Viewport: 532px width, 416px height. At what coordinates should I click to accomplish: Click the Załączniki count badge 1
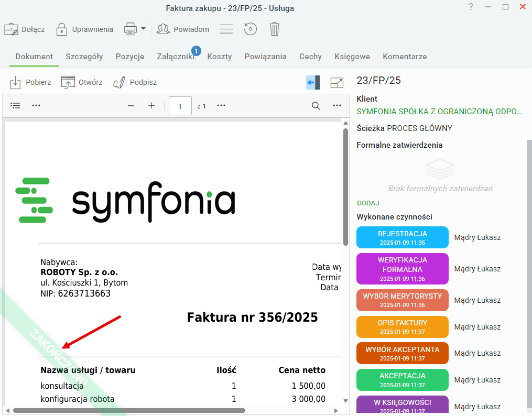(196, 51)
